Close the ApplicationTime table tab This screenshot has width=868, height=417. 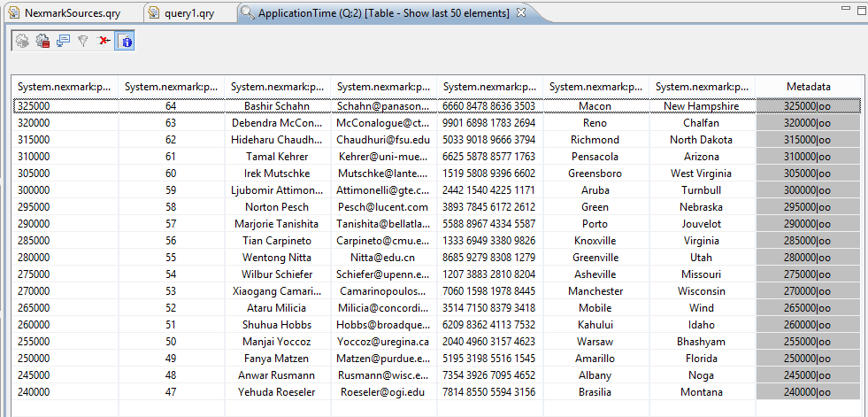[x=521, y=12]
